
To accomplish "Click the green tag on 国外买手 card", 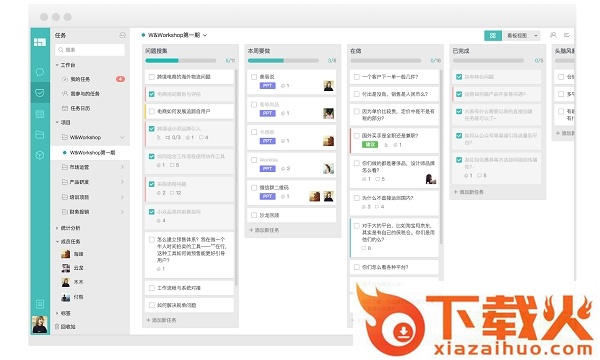I will click(370, 145).
